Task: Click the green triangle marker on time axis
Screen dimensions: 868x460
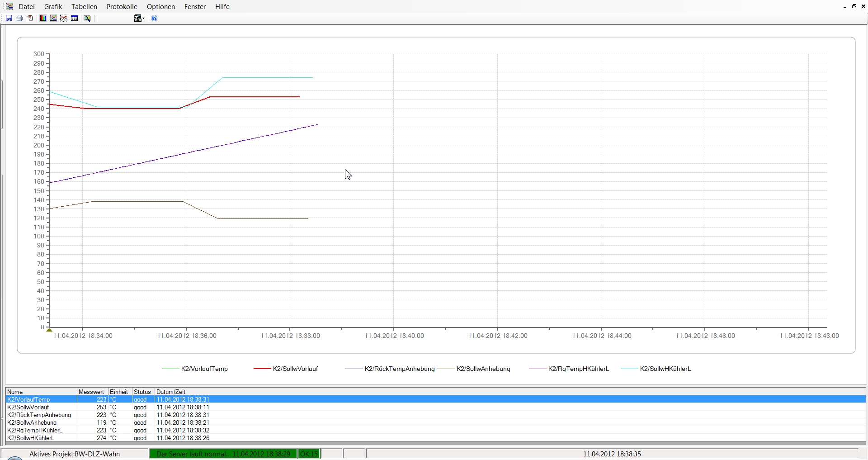Action: (x=49, y=330)
